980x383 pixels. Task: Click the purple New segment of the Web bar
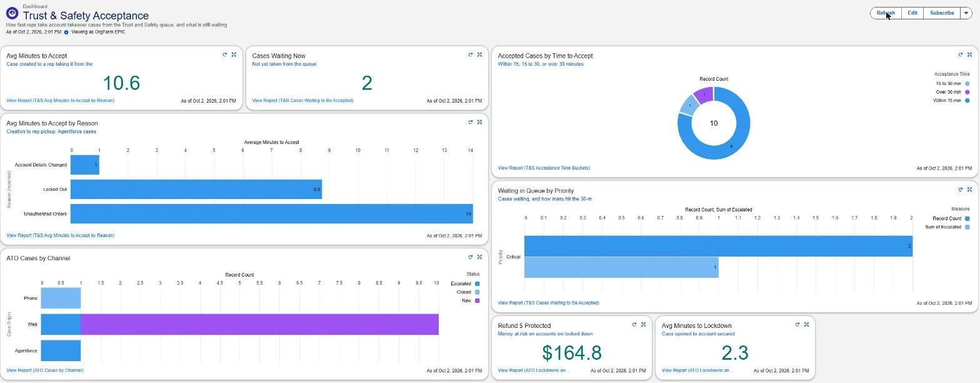tap(259, 324)
